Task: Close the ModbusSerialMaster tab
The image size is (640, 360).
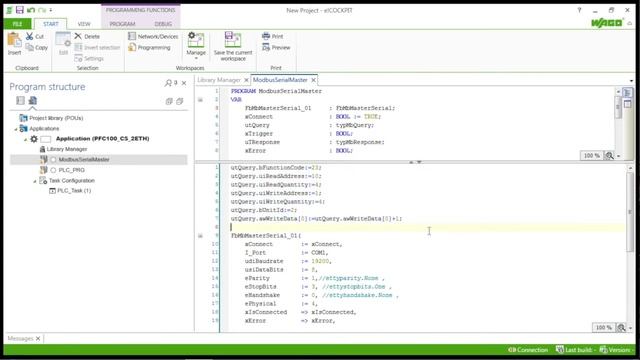Action: pos(313,80)
